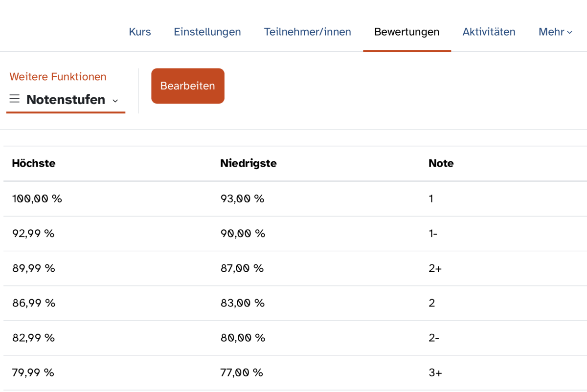Click the 93,00 % lowest value cell
Screen dimensions: 587x392
pos(242,199)
